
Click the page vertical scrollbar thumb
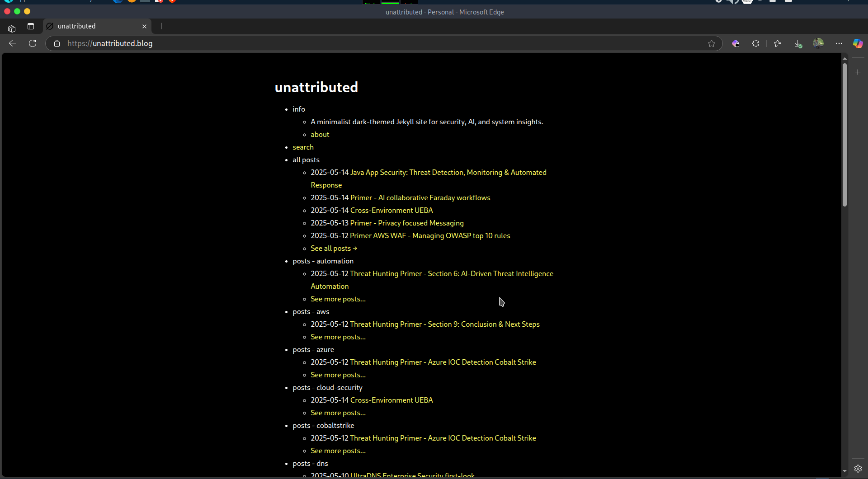(x=844, y=135)
